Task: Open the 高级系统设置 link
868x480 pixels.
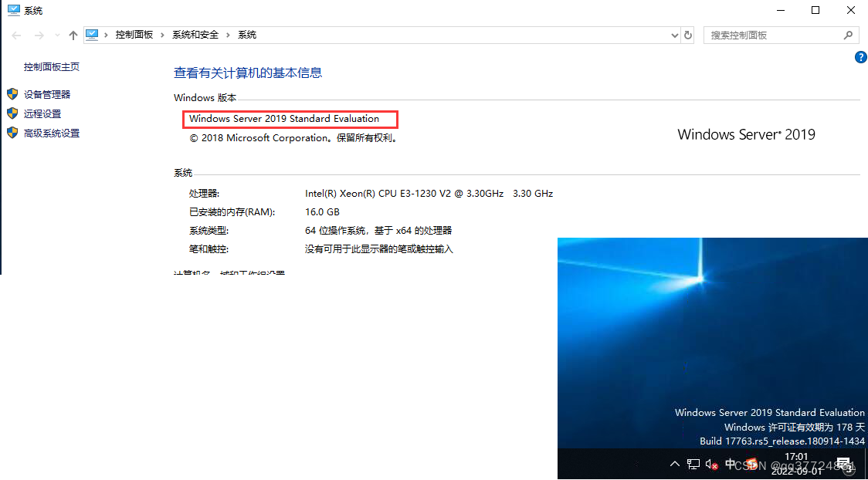Action: (52, 134)
